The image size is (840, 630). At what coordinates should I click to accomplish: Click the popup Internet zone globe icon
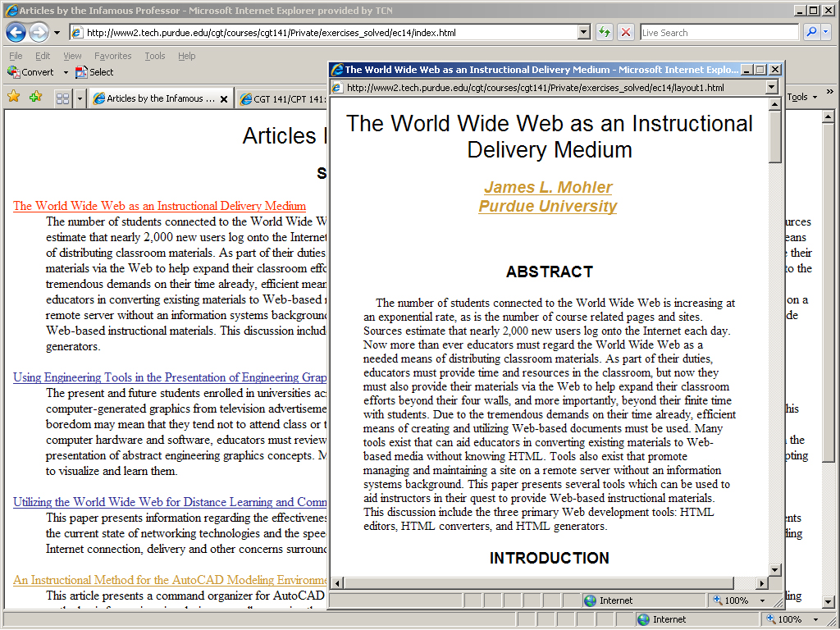590,601
